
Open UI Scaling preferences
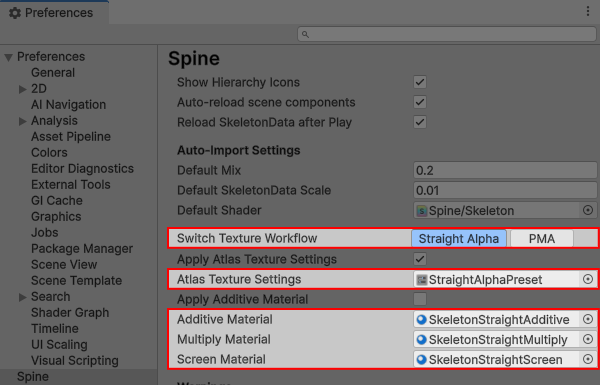[x=59, y=344]
